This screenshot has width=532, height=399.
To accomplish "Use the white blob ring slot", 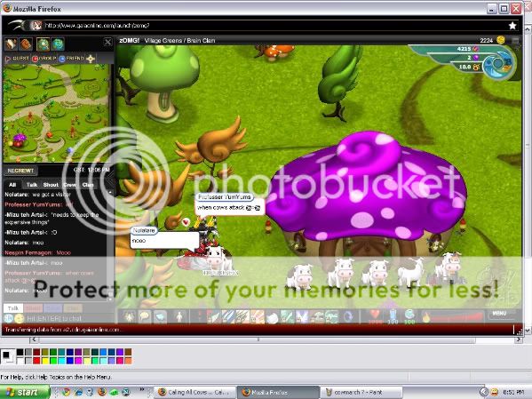I will click(x=273, y=317).
